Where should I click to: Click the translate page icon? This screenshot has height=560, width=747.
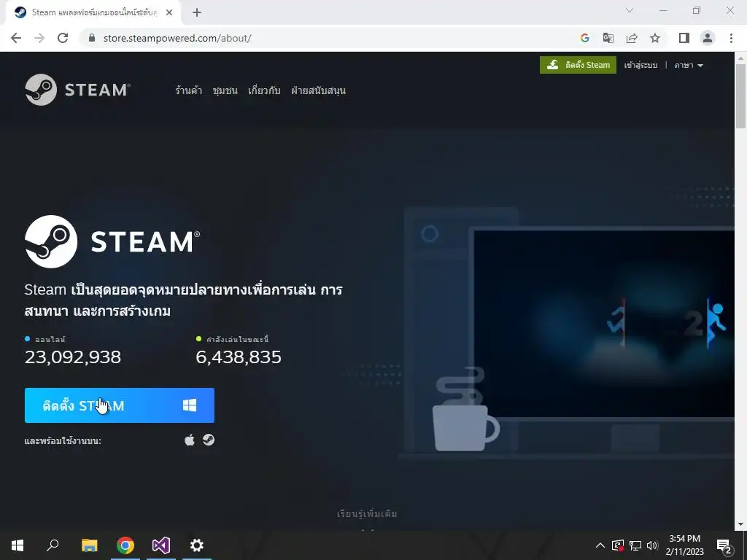point(608,38)
